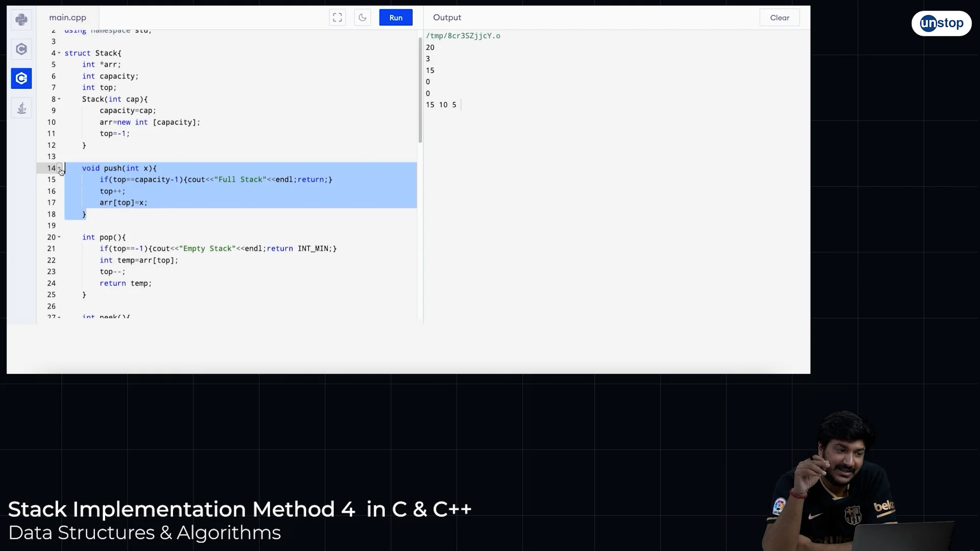Click the 'Empty Stack' string literal
980x551 pixels.
tap(207, 248)
